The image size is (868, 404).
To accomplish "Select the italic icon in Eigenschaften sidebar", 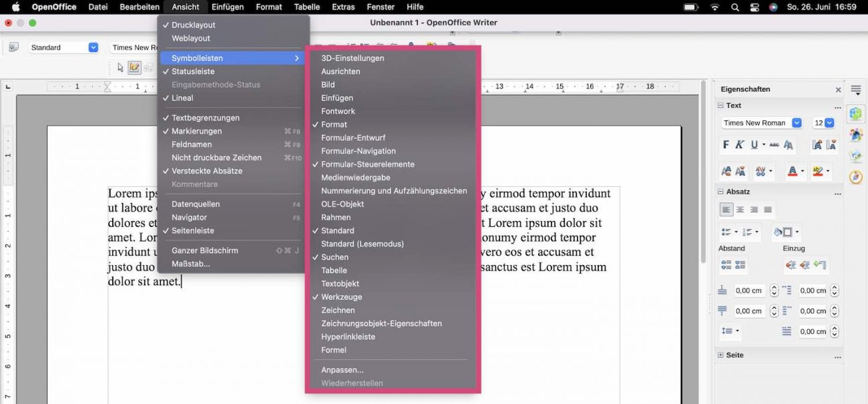I will (x=740, y=144).
